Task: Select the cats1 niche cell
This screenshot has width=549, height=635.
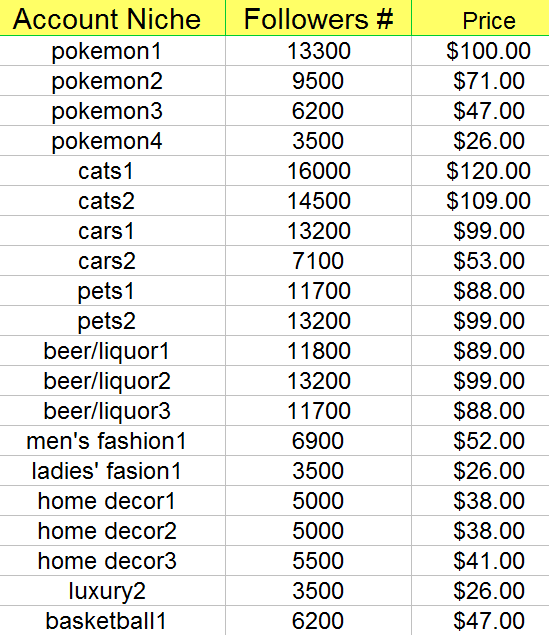Action: click(x=112, y=171)
